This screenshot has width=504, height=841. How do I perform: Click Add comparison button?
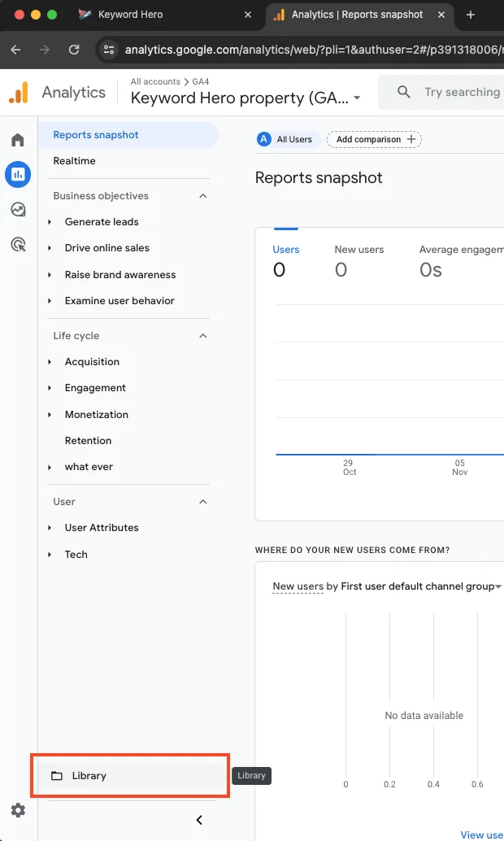coord(374,139)
